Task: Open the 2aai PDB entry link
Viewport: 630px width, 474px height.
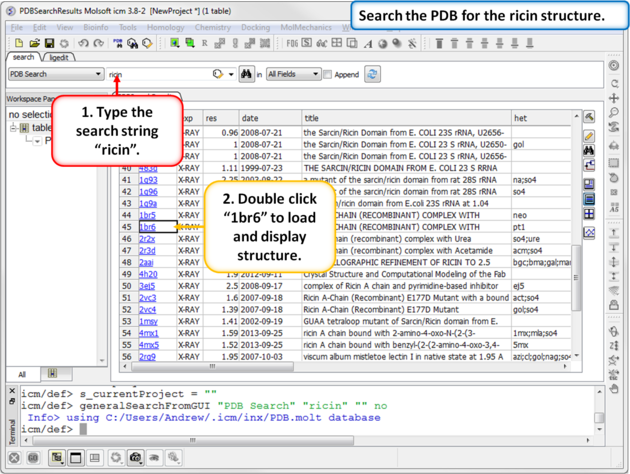Action: (147, 262)
